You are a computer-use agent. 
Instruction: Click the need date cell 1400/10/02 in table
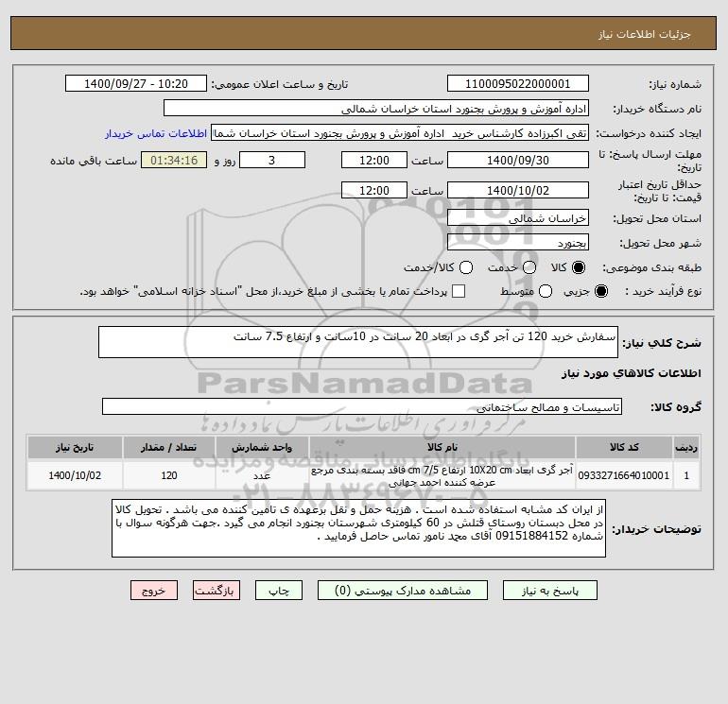pos(75,475)
